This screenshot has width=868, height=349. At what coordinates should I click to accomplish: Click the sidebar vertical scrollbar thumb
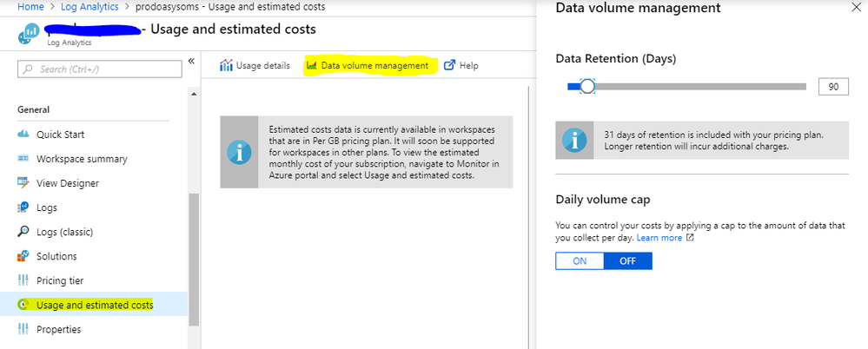pos(193,260)
